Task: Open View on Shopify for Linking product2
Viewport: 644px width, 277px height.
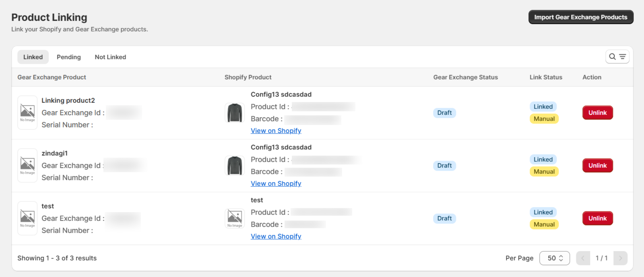Action: click(x=276, y=131)
